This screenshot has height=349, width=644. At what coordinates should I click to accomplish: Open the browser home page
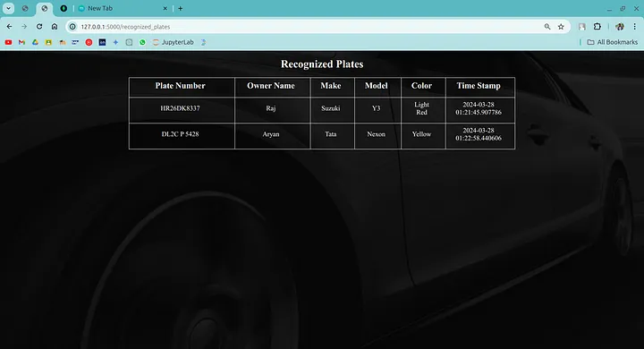(55, 27)
